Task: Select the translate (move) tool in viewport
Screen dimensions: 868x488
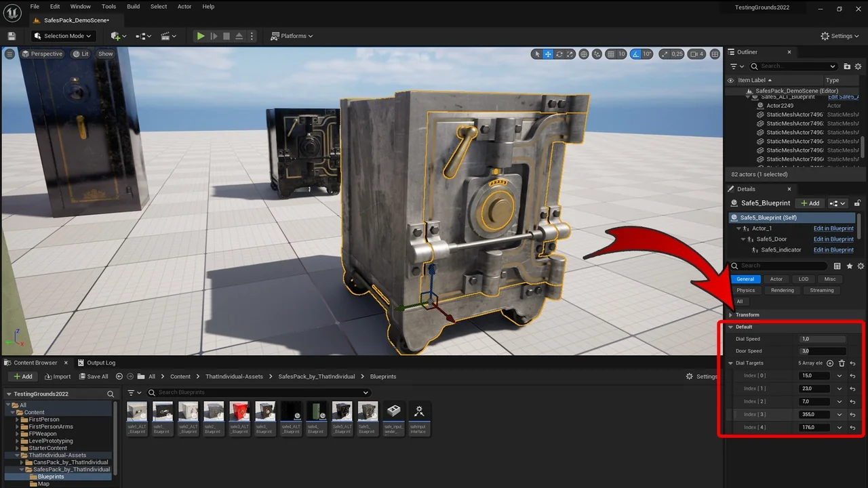Action: tap(548, 54)
